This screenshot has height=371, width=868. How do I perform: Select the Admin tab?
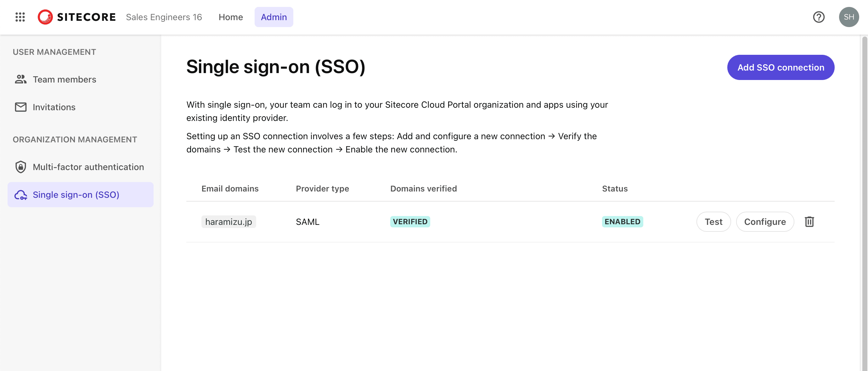click(x=273, y=17)
